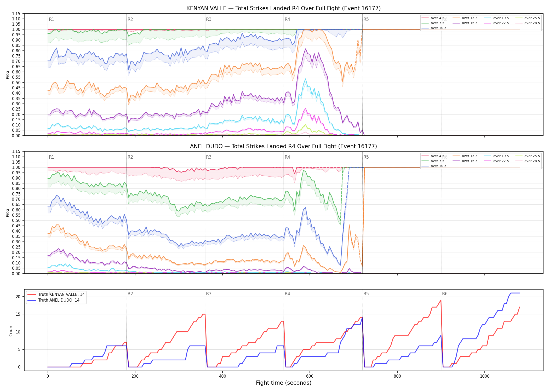Click "Truth ANEL DUDO: 14" legend entry

pyautogui.click(x=53, y=300)
